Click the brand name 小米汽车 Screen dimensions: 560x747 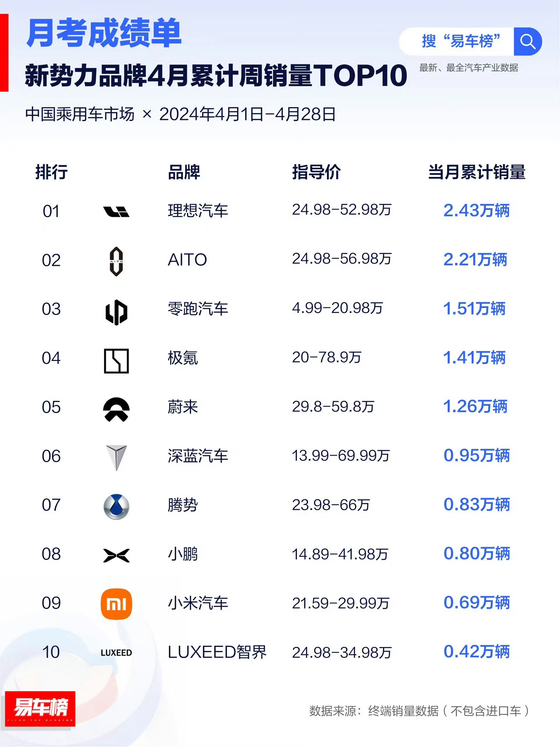(198, 603)
